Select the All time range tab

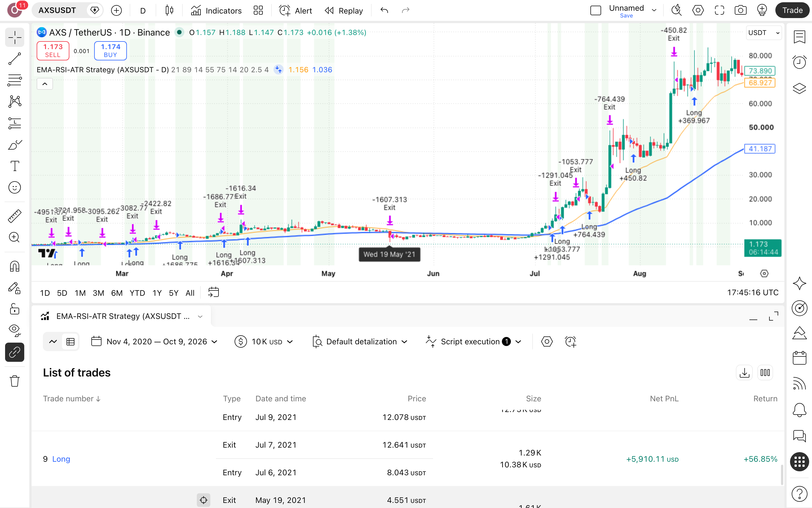coord(190,293)
